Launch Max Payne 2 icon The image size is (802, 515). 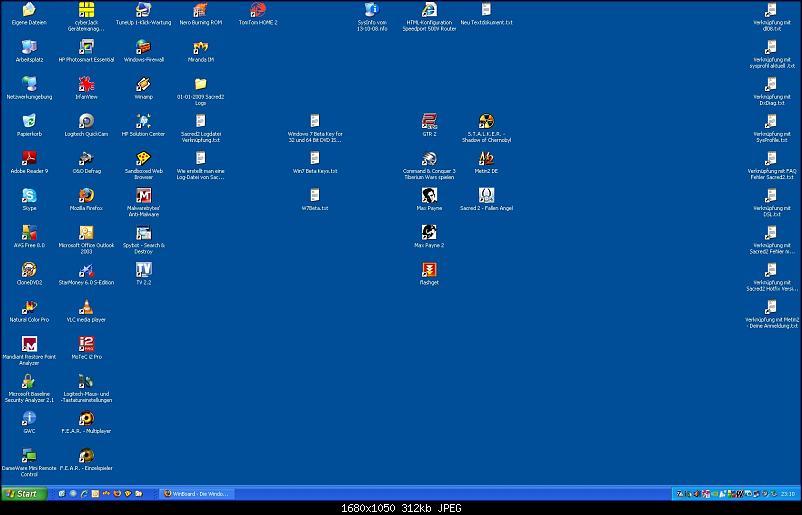(429, 233)
